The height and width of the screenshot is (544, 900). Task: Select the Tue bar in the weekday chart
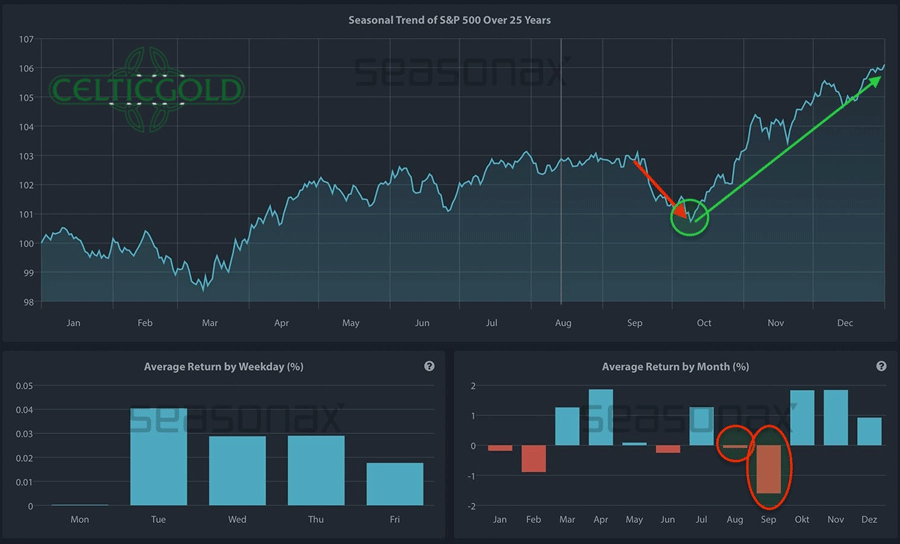(x=158, y=457)
